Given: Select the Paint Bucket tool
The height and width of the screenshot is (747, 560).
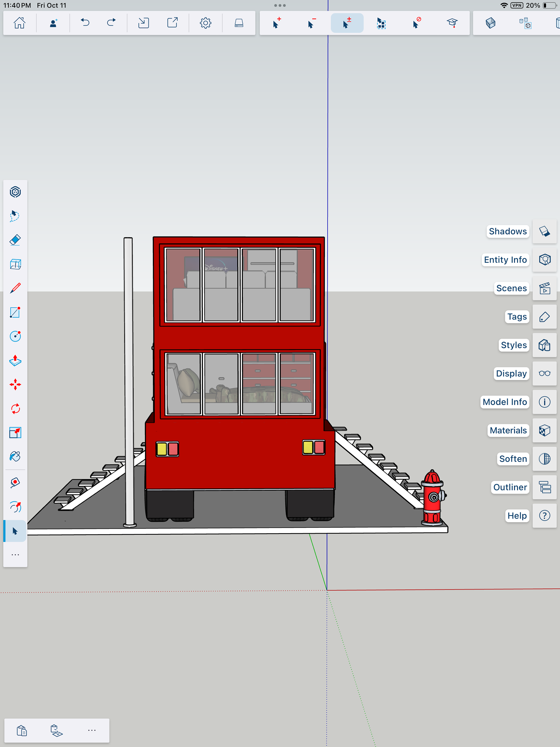Looking at the screenshot, I should click(x=15, y=456).
